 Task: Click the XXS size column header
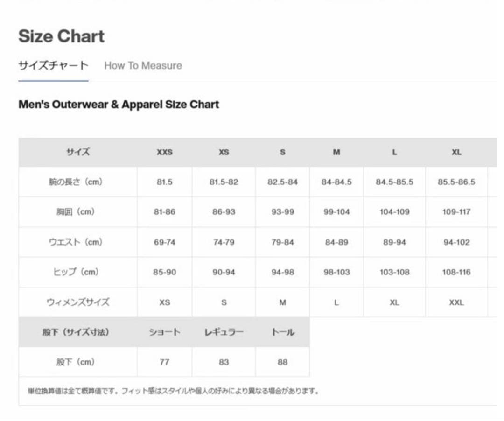(164, 152)
